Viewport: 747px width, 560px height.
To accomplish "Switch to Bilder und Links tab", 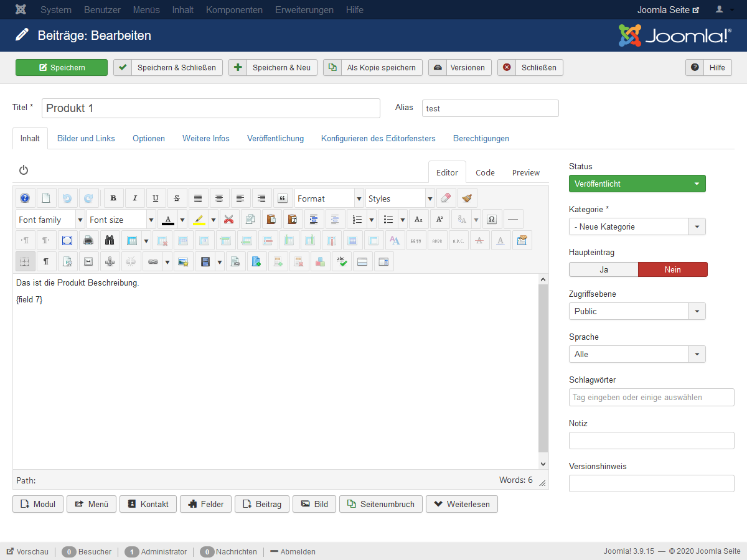I will tap(86, 138).
